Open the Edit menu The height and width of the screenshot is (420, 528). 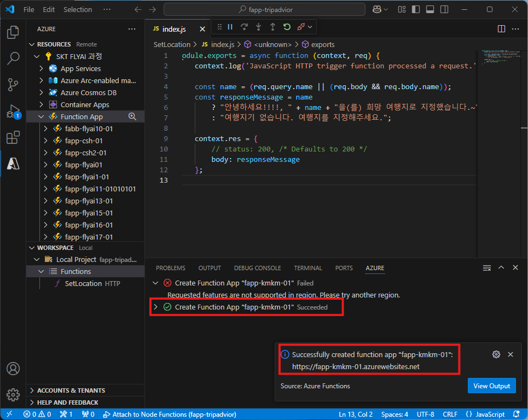click(49, 9)
